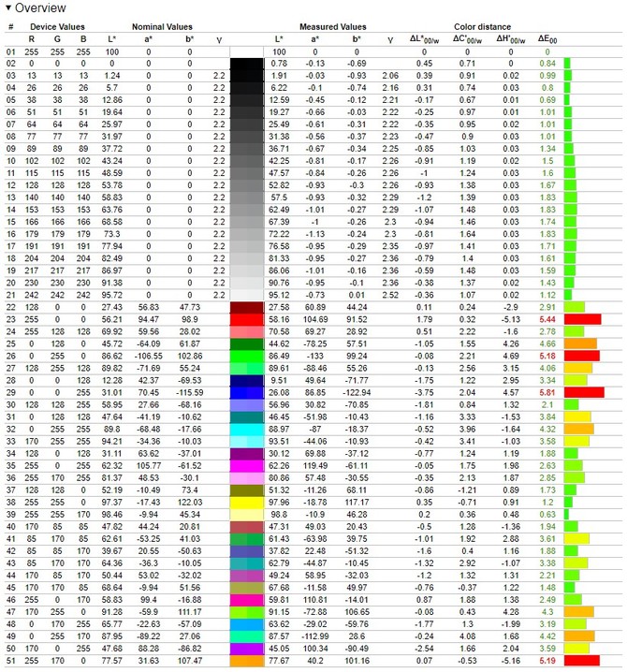
Task: Select the sky blue swatch in row 48
Action: [x=247, y=624]
